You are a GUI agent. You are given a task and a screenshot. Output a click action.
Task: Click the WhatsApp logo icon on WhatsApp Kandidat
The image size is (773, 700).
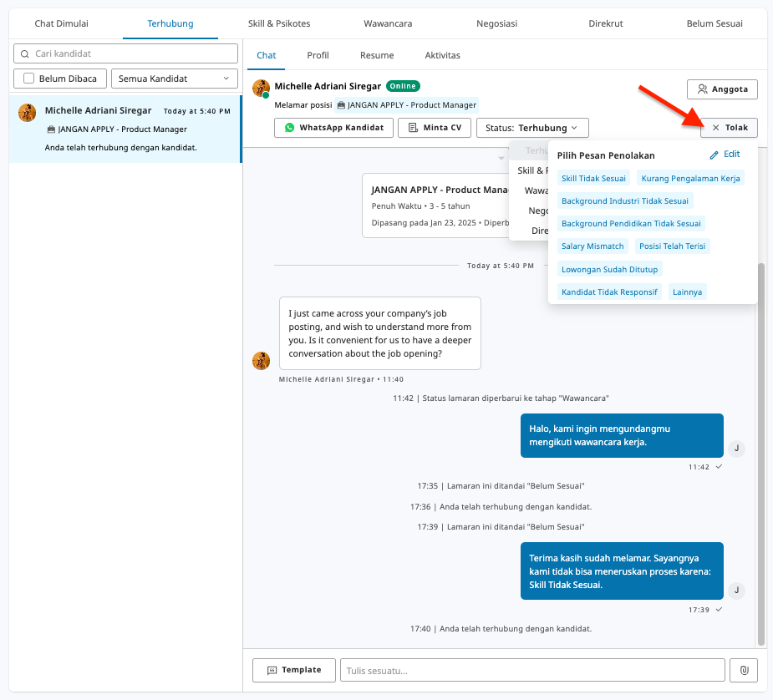tap(289, 128)
